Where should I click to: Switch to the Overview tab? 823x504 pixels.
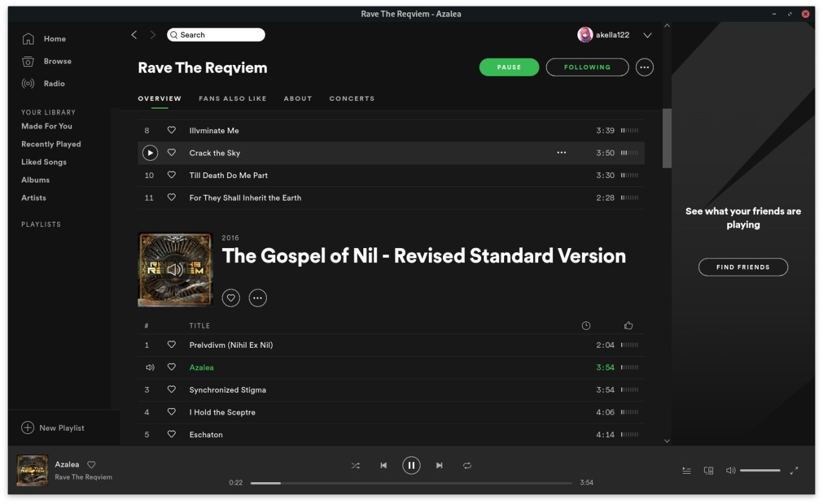159,98
